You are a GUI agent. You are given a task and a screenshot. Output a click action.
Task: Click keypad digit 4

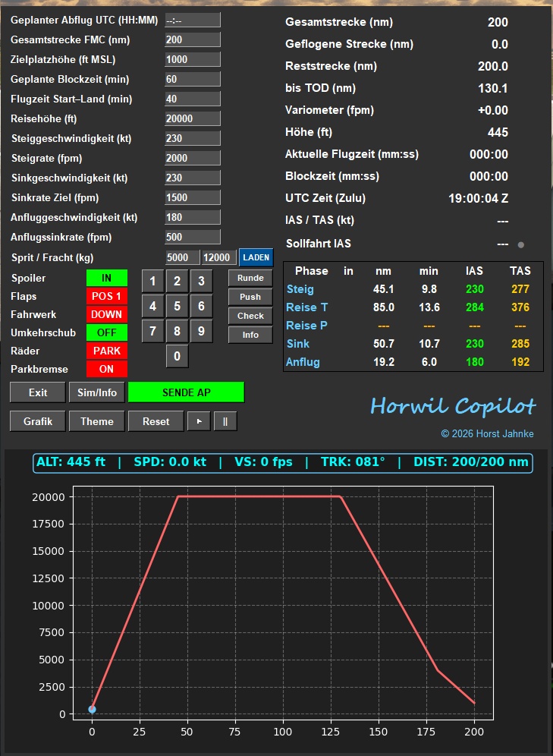tap(152, 306)
